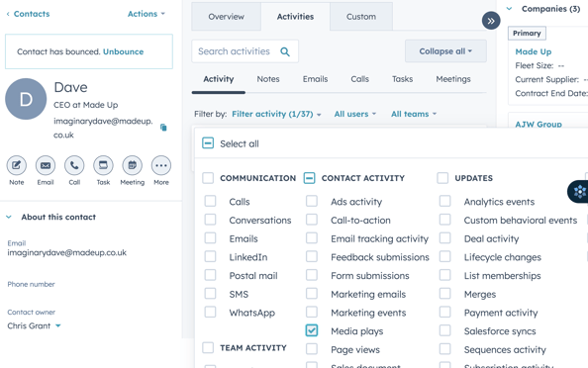This screenshot has height=368, width=588.
Task: Click the Email envelope icon button
Action: coord(46,165)
